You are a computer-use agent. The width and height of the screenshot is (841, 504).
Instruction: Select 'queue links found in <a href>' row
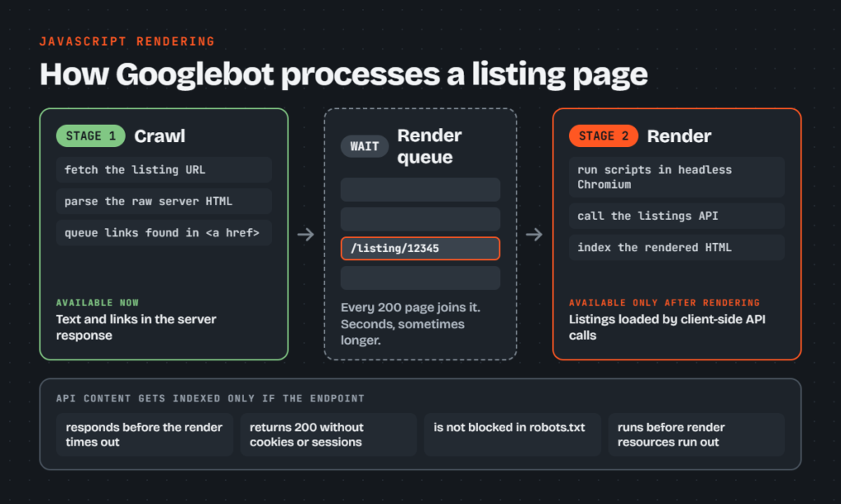[164, 232]
